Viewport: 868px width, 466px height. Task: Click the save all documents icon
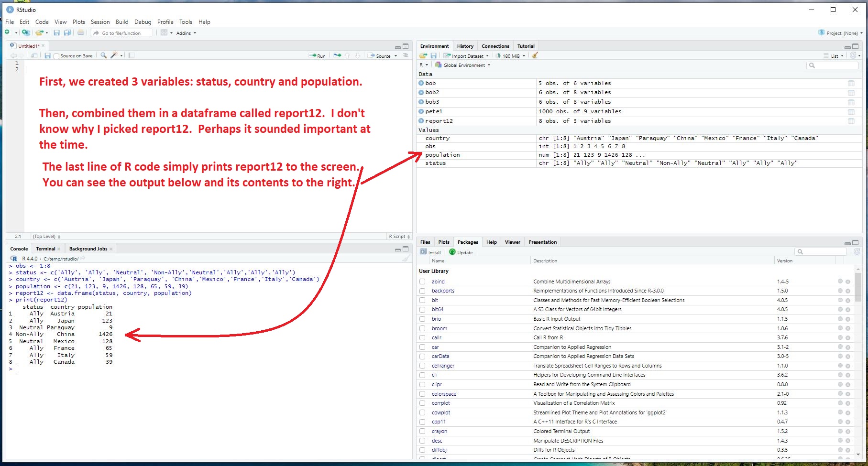click(x=67, y=33)
